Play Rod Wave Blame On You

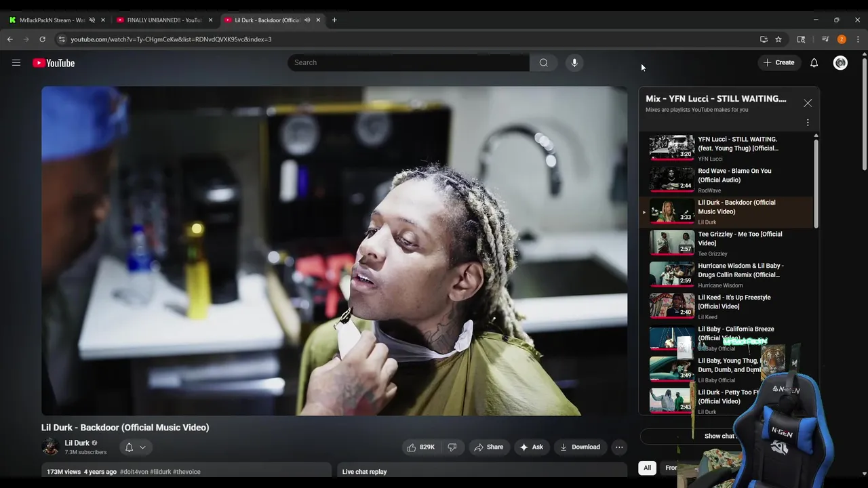[x=726, y=180]
